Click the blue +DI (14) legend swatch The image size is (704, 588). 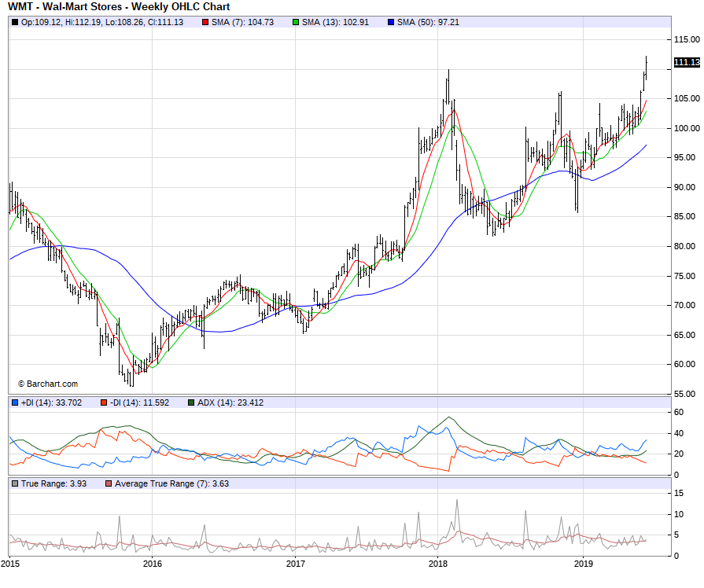click(15, 402)
